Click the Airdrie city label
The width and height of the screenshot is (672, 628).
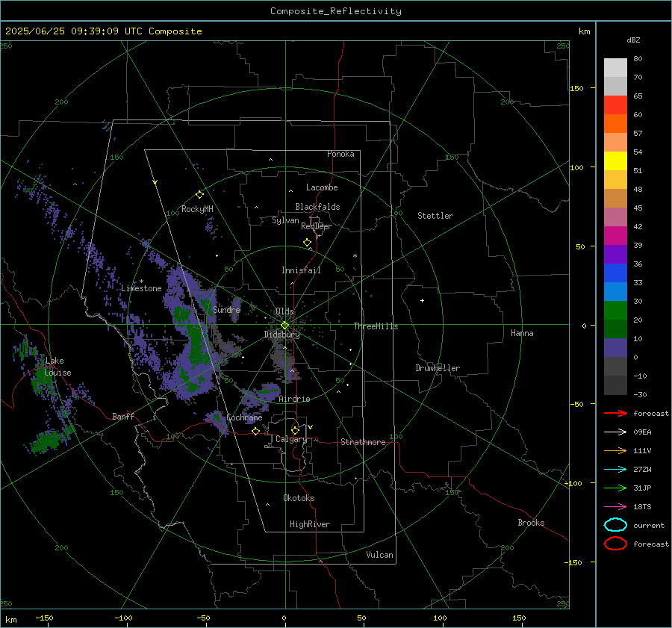click(294, 399)
